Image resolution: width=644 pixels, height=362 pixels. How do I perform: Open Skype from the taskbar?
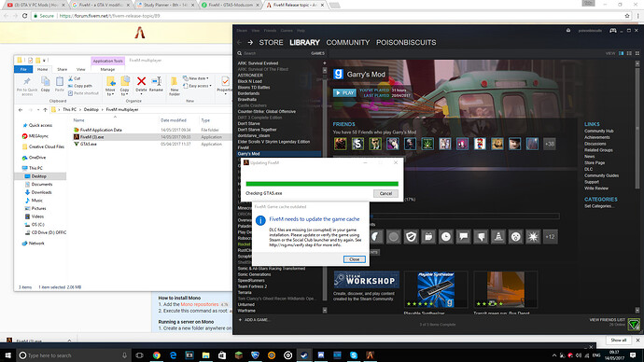coord(354,355)
